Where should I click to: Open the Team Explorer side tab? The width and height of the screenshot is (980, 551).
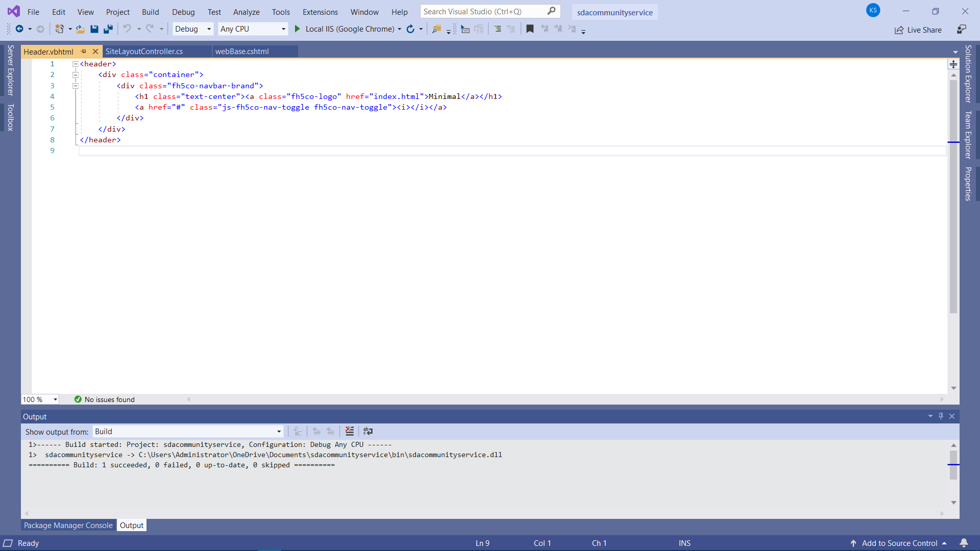pyautogui.click(x=968, y=135)
